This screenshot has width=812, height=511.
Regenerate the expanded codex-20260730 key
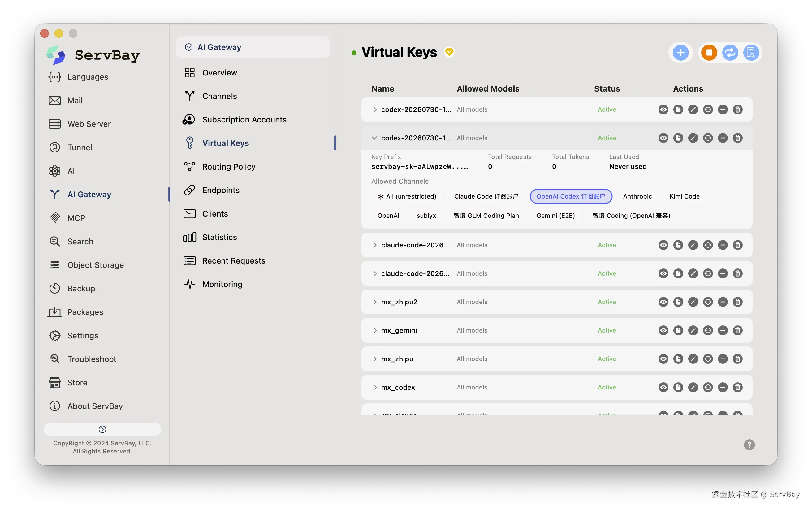tap(707, 138)
